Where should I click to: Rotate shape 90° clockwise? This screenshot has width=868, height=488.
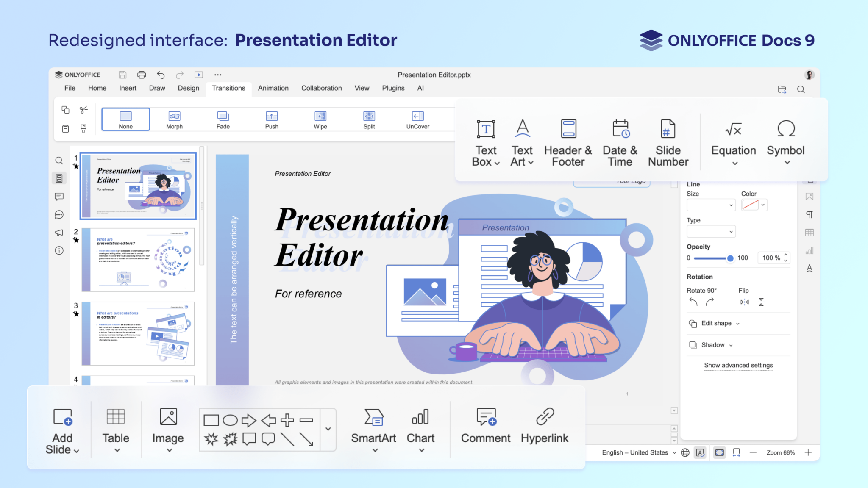[710, 302]
